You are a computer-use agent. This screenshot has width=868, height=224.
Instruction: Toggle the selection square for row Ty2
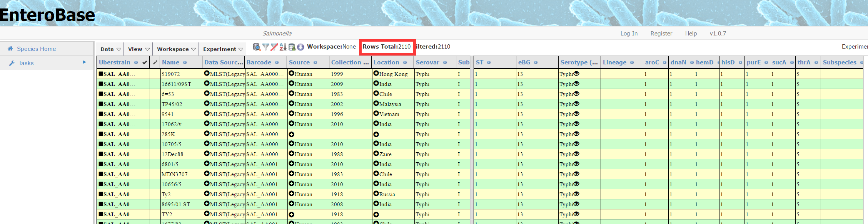click(101, 194)
